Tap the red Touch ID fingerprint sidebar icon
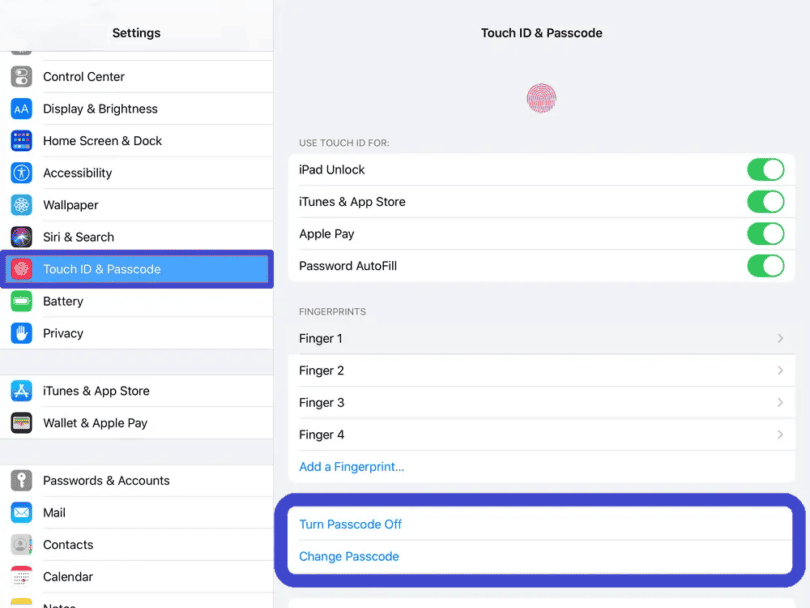This screenshot has height=608, width=810. [21, 269]
